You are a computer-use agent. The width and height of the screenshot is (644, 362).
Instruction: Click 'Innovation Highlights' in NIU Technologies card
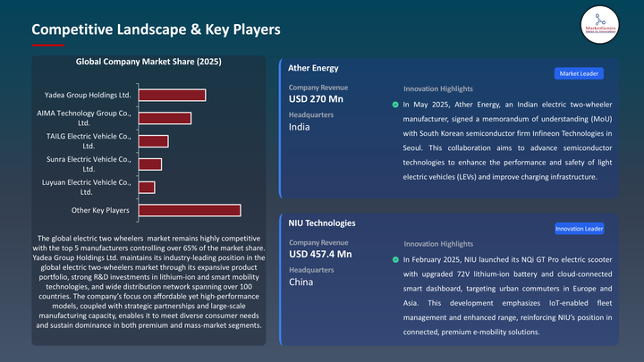pos(438,244)
